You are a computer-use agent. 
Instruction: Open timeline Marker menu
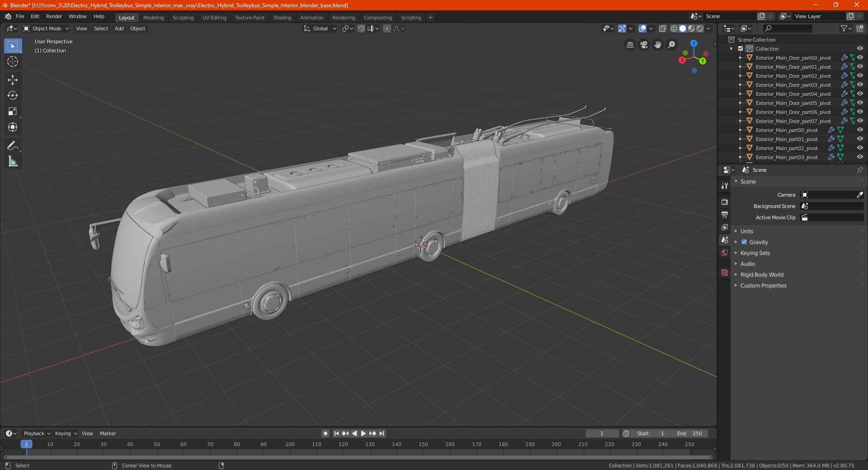pos(108,433)
